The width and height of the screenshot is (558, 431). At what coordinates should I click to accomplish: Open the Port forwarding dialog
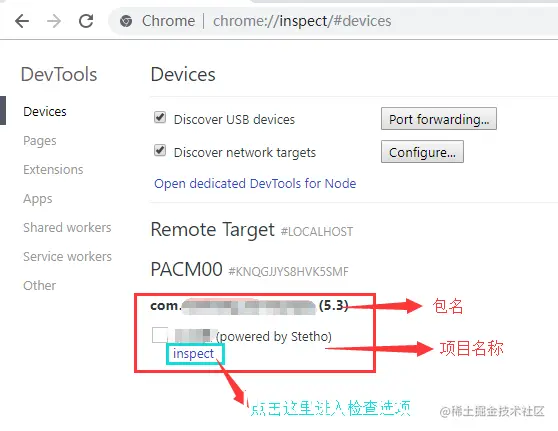click(439, 119)
